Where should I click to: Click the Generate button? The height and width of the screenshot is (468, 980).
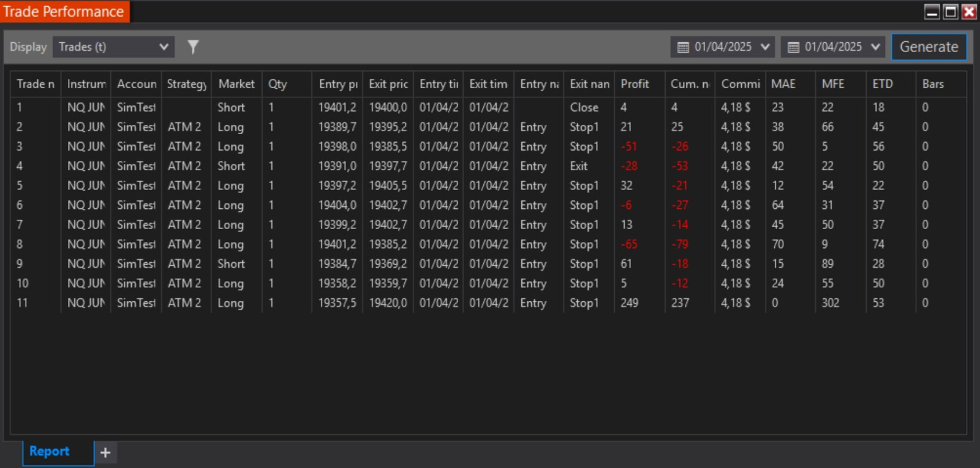929,47
